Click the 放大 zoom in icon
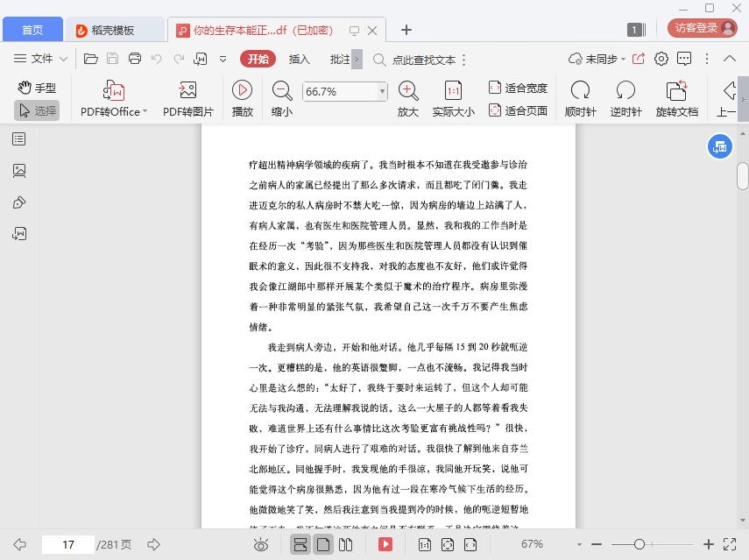The height and width of the screenshot is (560, 749). [407, 90]
